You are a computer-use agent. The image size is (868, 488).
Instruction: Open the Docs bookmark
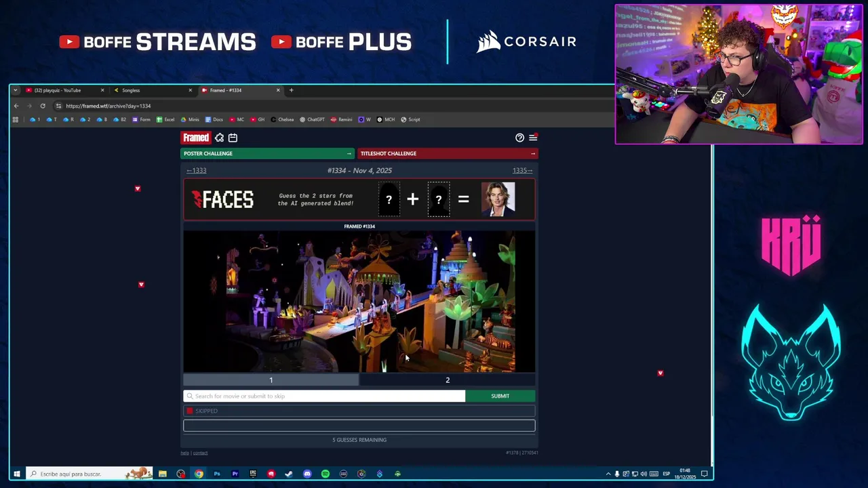[214, 119]
